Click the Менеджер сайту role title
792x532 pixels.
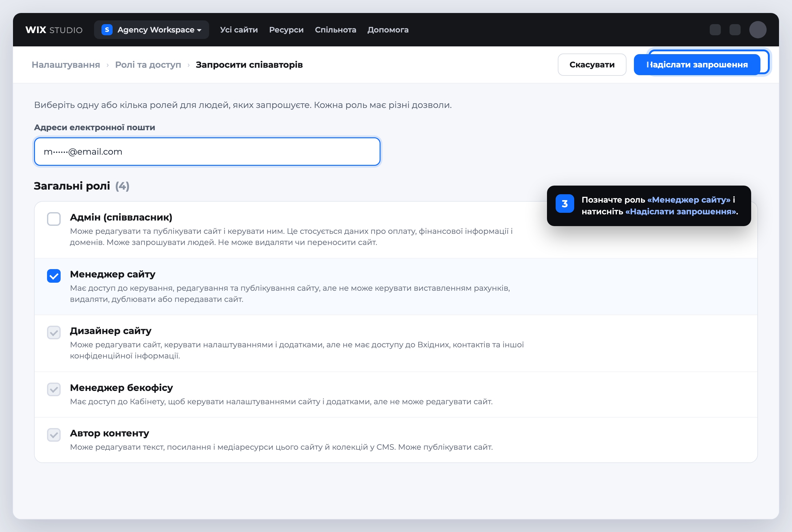113,274
